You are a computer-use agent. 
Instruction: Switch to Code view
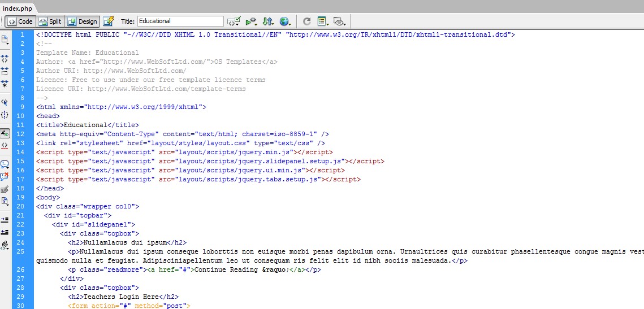pos(20,21)
